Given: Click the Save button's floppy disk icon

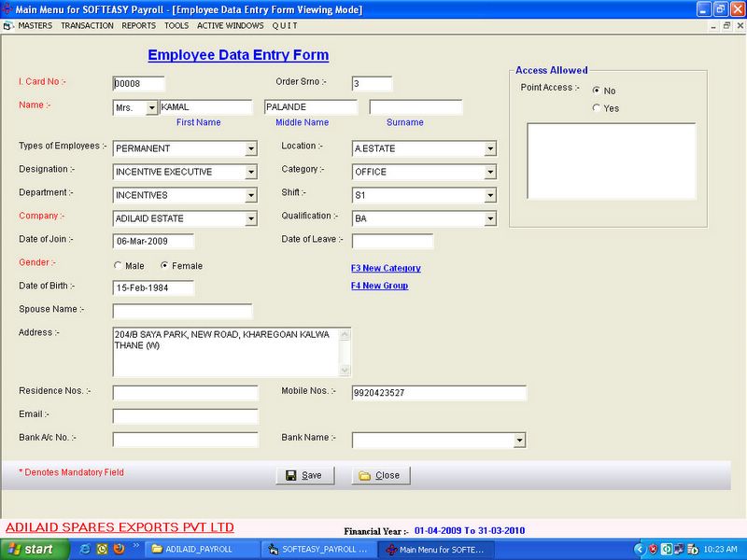Looking at the screenshot, I should [x=291, y=475].
